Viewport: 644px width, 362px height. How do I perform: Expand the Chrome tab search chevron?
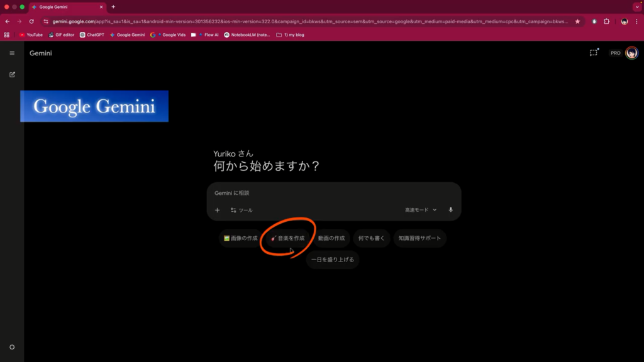click(x=636, y=7)
